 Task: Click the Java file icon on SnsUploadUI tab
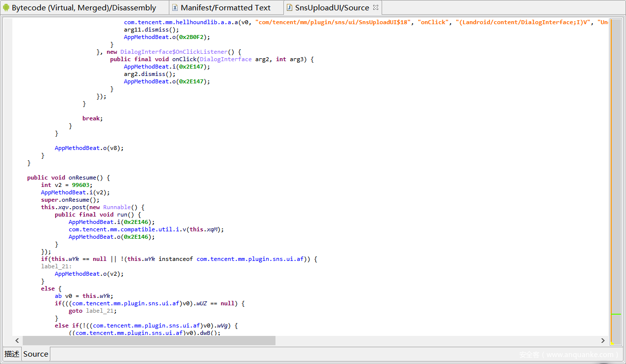[x=289, y=7]
